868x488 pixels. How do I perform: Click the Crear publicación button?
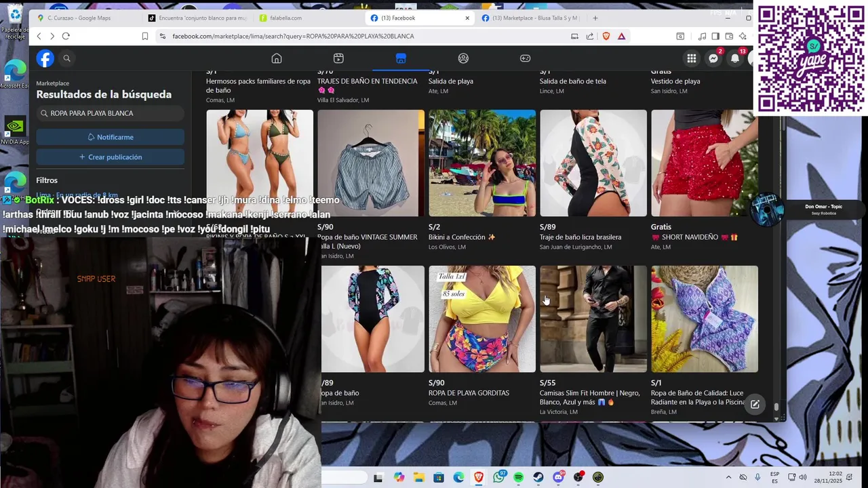(110, 157)
